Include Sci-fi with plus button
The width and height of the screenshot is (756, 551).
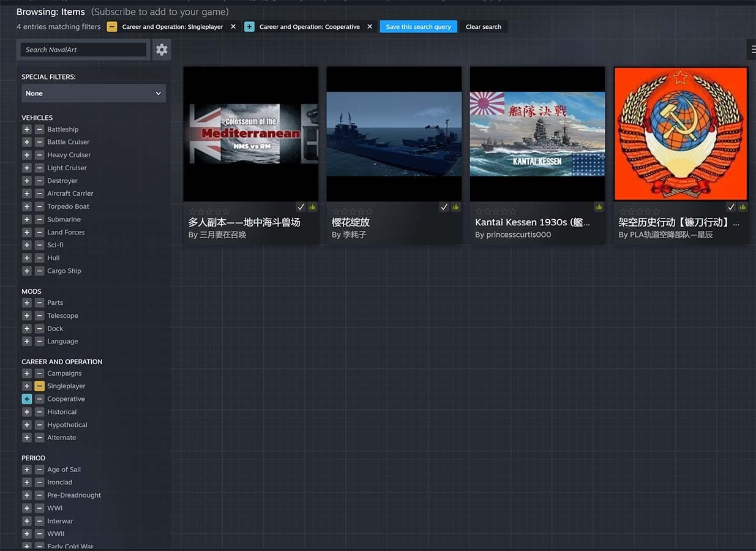27,245
